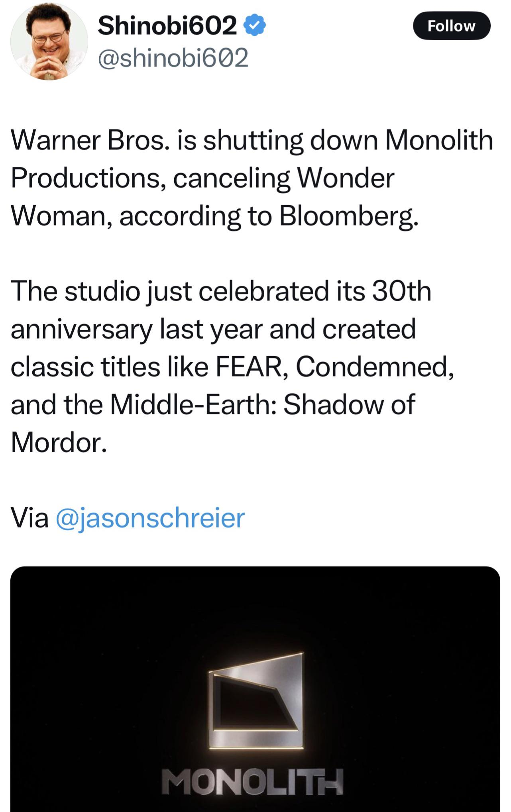The image size is (511, 812).
Task: Open the @shinobi602 handle
Action: pos(173,58)
